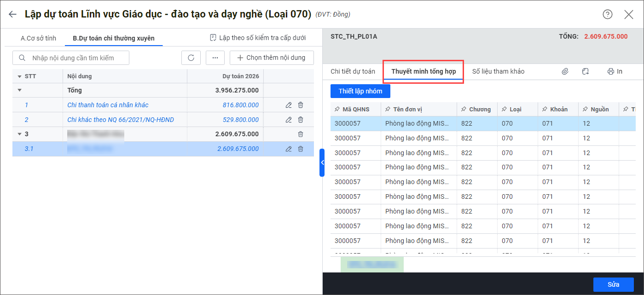Delete row Chi khác theo NQ 66/2021/NQ-HĐND
Image resolution: width=644 pixels, height=295 pixels.
click(301, 120)
